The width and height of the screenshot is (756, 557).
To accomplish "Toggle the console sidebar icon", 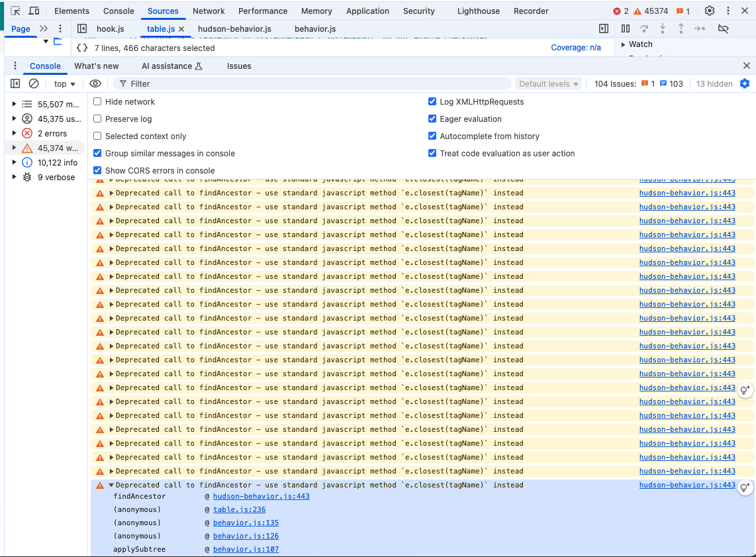I will pos(15,84).
